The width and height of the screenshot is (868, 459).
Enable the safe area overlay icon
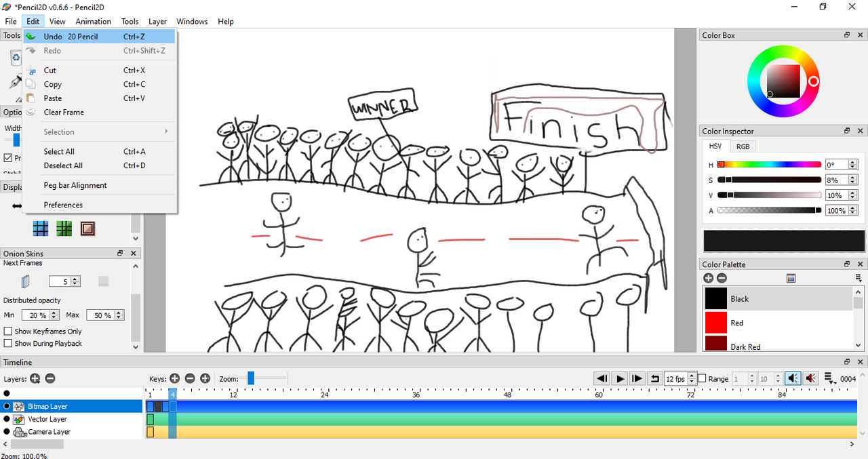87,228
